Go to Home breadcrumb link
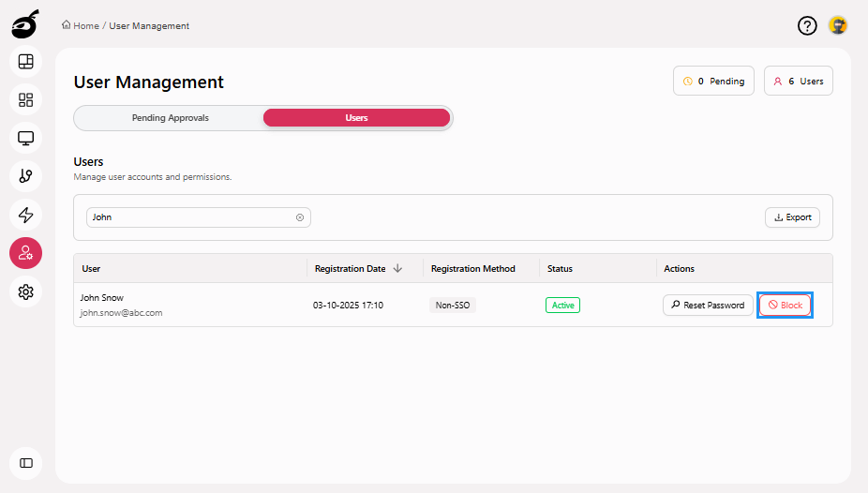The width and height of the screenshot is (868, 493). coord(86,25)
